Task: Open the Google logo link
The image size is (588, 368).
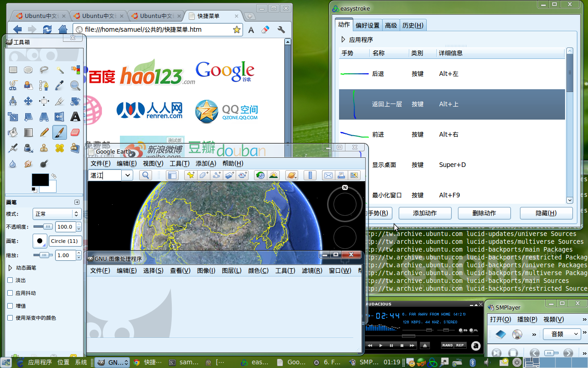Action: point(225,72)
